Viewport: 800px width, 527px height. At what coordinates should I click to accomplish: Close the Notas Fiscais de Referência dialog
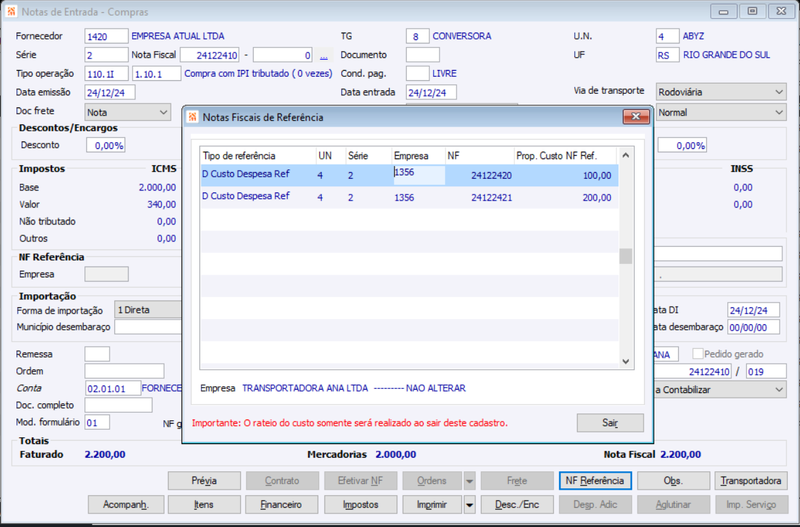tap(636, 117)
